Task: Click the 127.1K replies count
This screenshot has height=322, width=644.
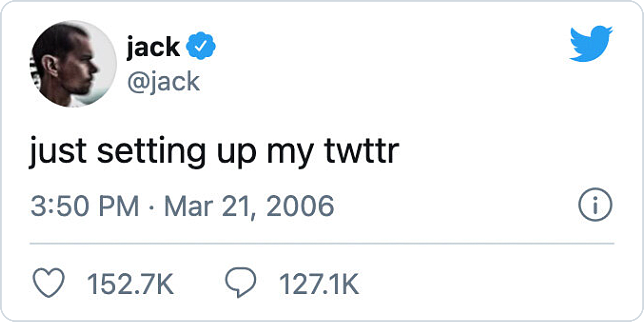Action: pos(319,284)
